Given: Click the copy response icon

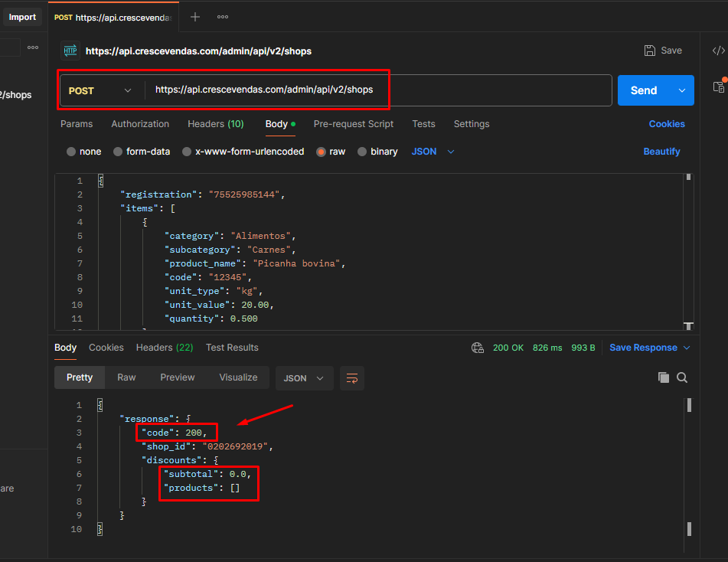Looking at the screenshot, I should (664, 377).
